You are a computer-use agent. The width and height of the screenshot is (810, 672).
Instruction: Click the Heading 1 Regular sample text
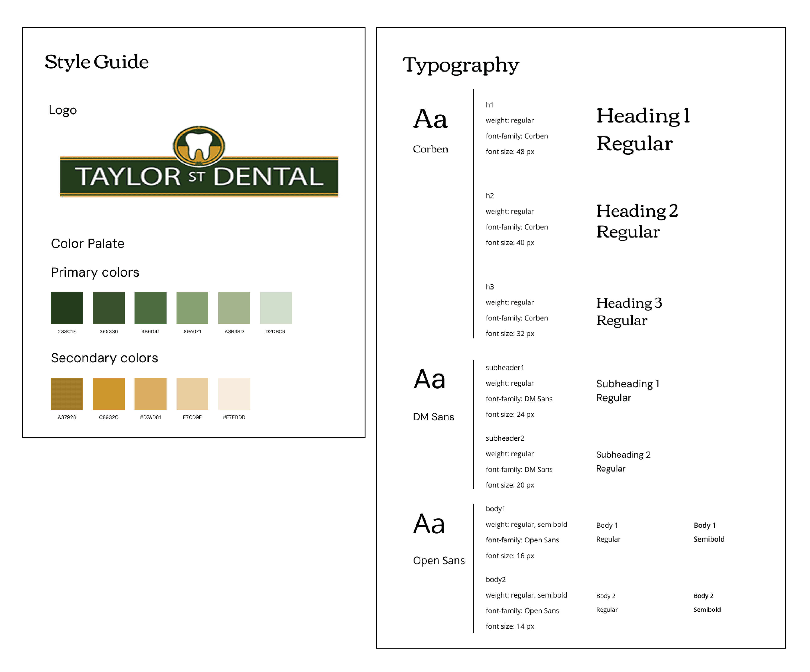[x=643, y=130]
